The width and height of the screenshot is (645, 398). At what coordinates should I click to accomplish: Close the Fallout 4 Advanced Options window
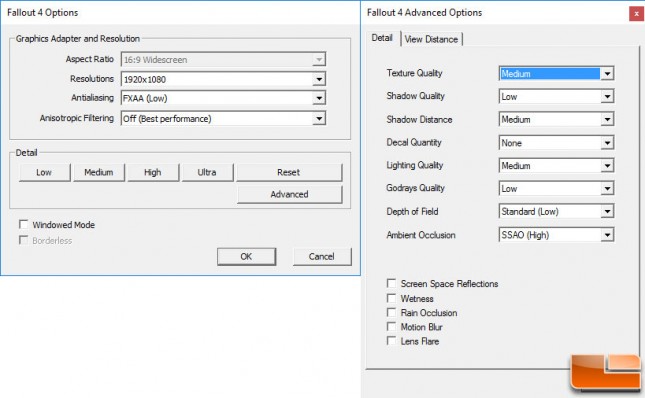637,14
